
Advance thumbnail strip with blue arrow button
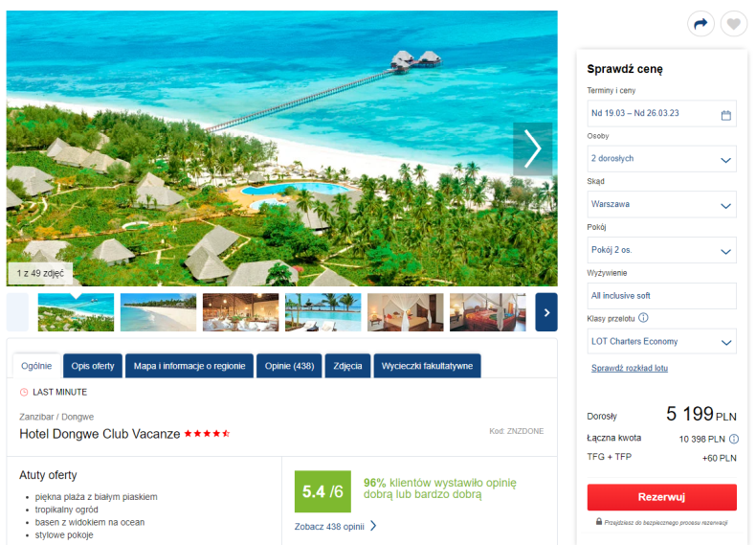(546, 312)
